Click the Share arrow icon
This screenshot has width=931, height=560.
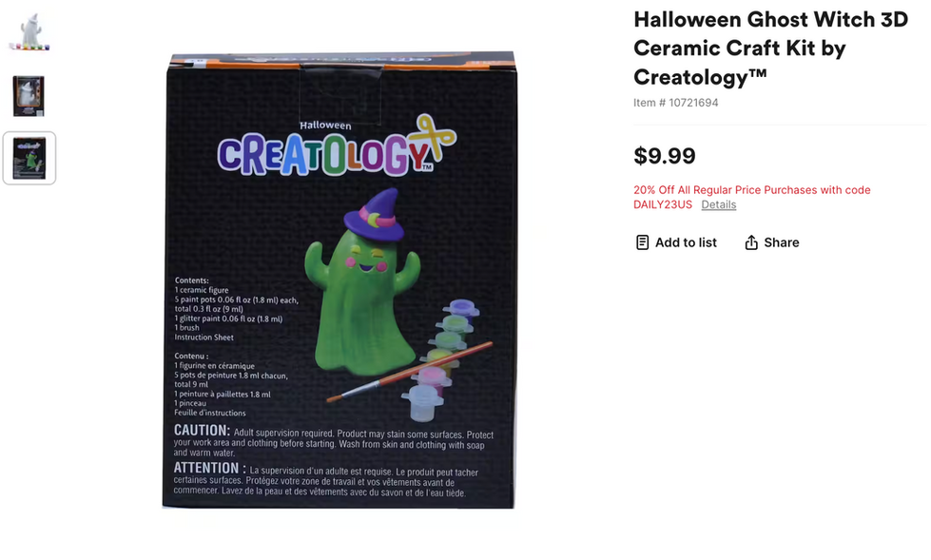click(x=751, y=242)
